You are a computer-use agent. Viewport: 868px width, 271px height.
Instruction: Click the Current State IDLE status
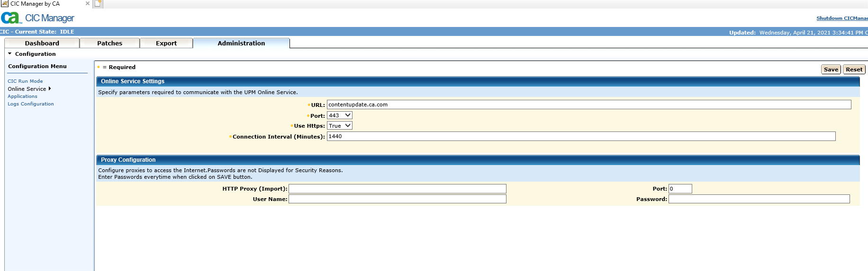pyautogui.click(x=37, y=32)
